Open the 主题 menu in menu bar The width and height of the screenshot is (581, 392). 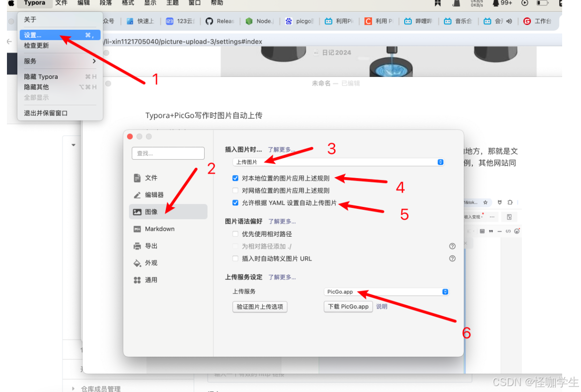pyautogui.click(x=172, y=3)
